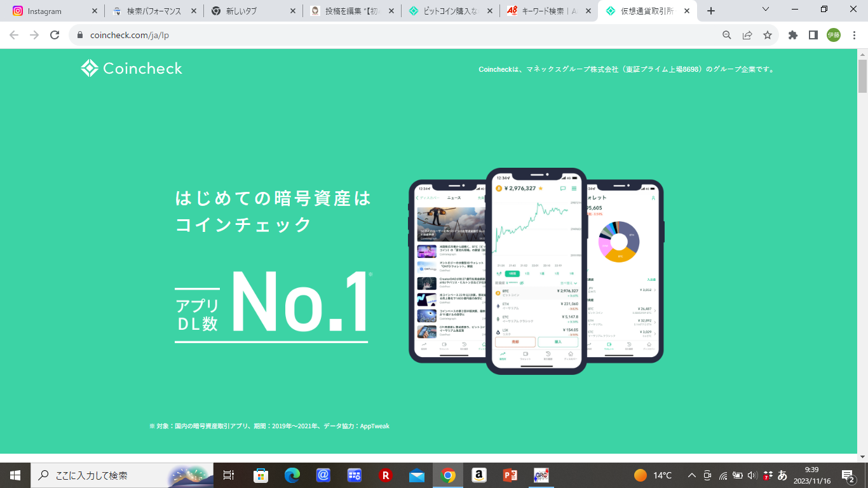The width and height of the screenshot is (868, 488).
Task: Click the はじめての暗号資産は headline
Action: coord(273,198)
